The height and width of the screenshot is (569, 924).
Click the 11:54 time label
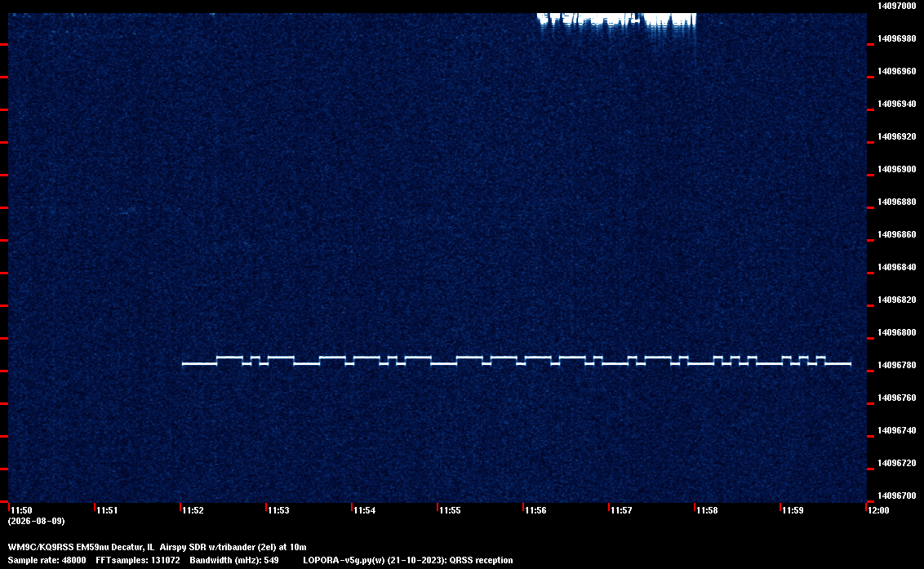pos(364,510)
